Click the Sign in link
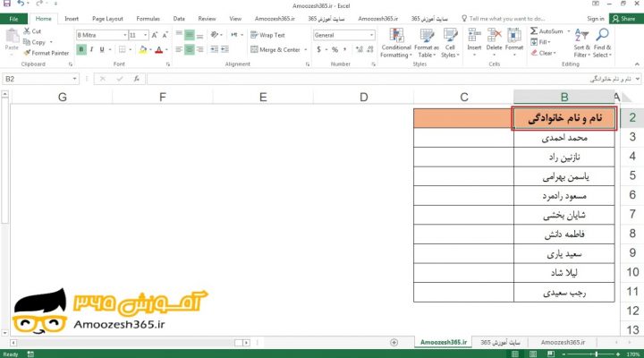The image size is (644, 358). 596,19
